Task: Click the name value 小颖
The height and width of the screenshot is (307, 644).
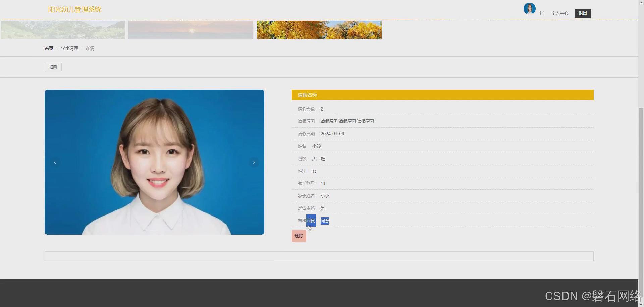Action: coord(316,146)
